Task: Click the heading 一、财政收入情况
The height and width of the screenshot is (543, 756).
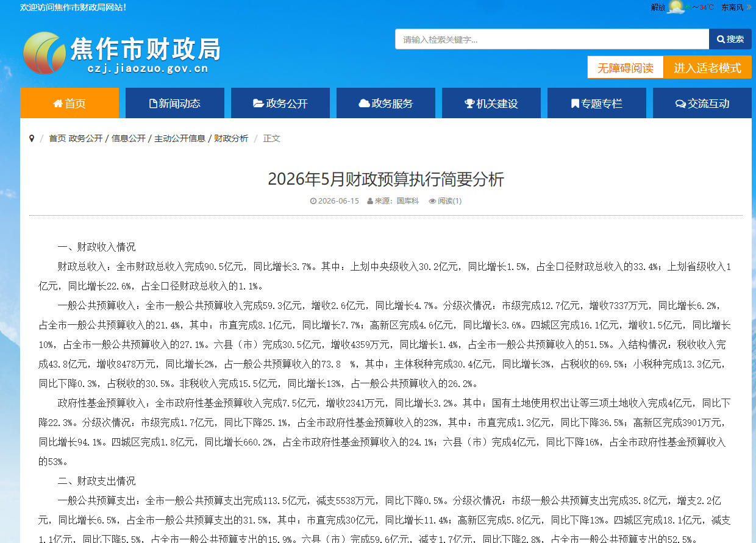Action: point(96,247)
